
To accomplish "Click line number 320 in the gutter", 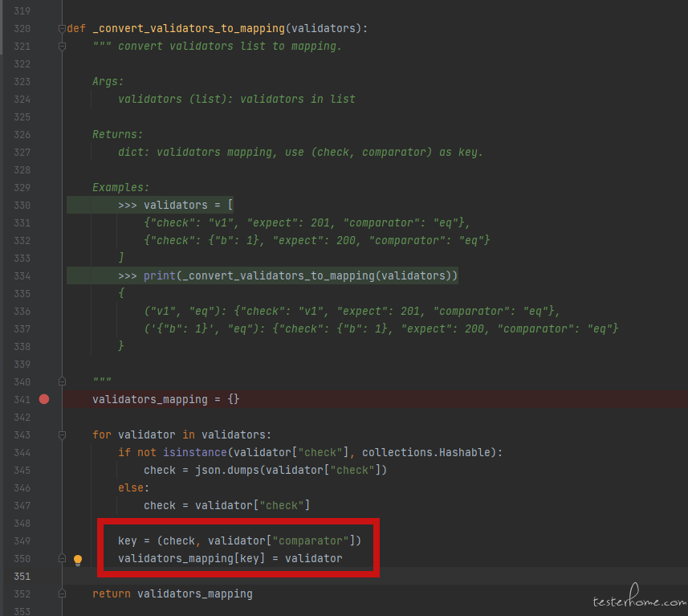I will pyautogui.click(x=22, y=29).
